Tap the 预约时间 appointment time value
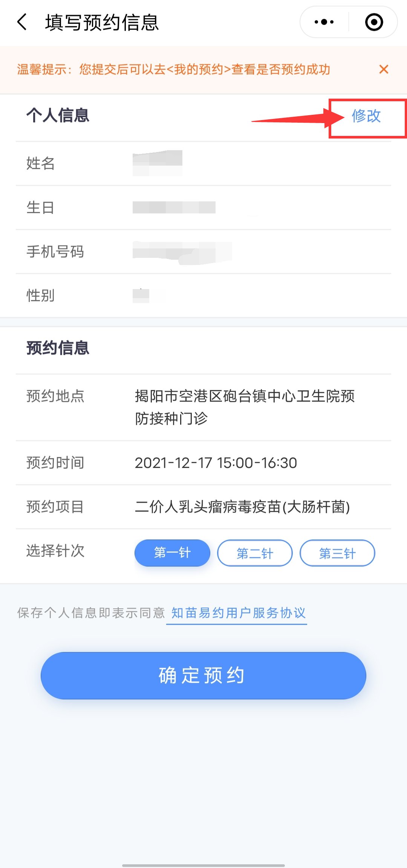The height and width of the screenshot is (868, 407). point(216,463)
